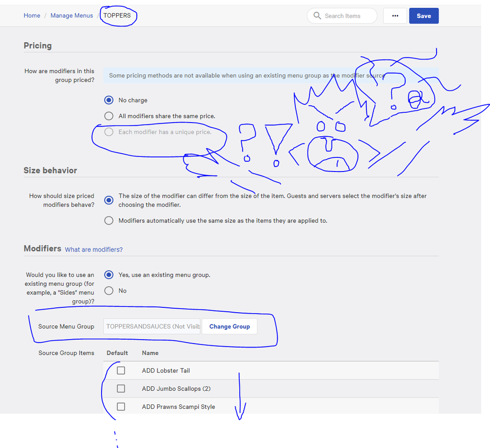The height and width of the screenshot is (448, 490).
Task: Select Each modifier has a unique price
Action: (109, 132)
